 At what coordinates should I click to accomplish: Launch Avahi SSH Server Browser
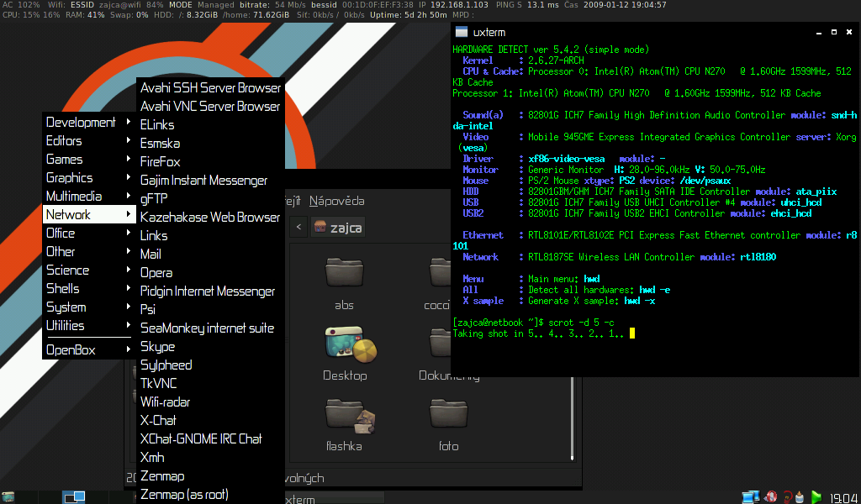click(210, 87)
